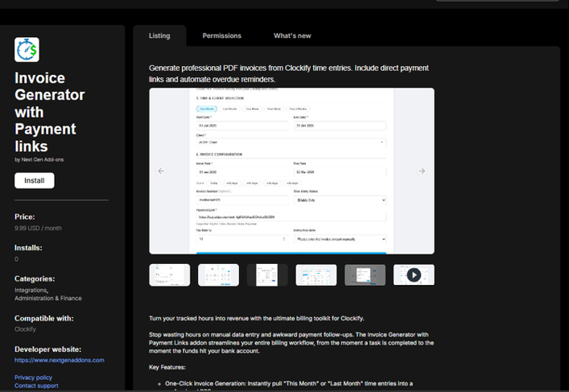Install the Invoice Generator add-on

click(35, 180)
